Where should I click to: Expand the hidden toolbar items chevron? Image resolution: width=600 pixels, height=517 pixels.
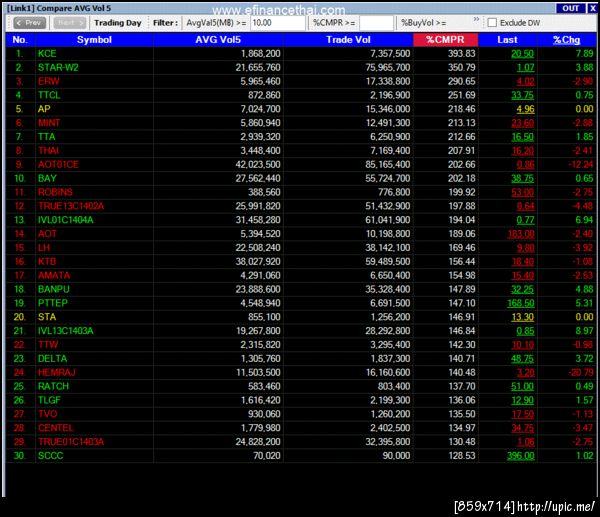(x=476, y=19)
